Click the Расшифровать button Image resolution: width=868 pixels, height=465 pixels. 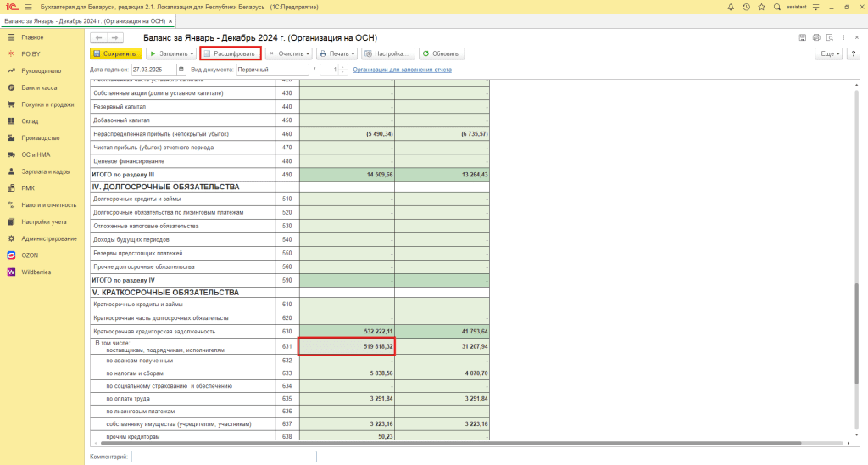pyautogui.click(x=231, y=53)
